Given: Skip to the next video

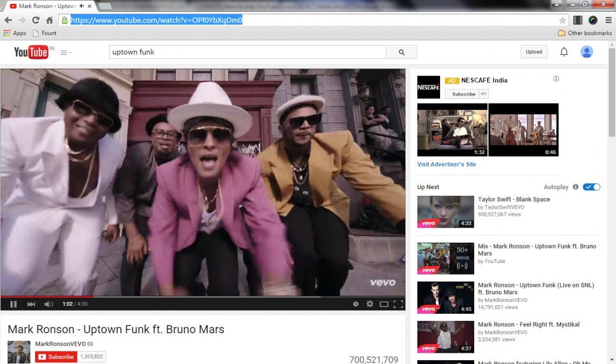Looking at the screenshot, I should tap(30, 304).
